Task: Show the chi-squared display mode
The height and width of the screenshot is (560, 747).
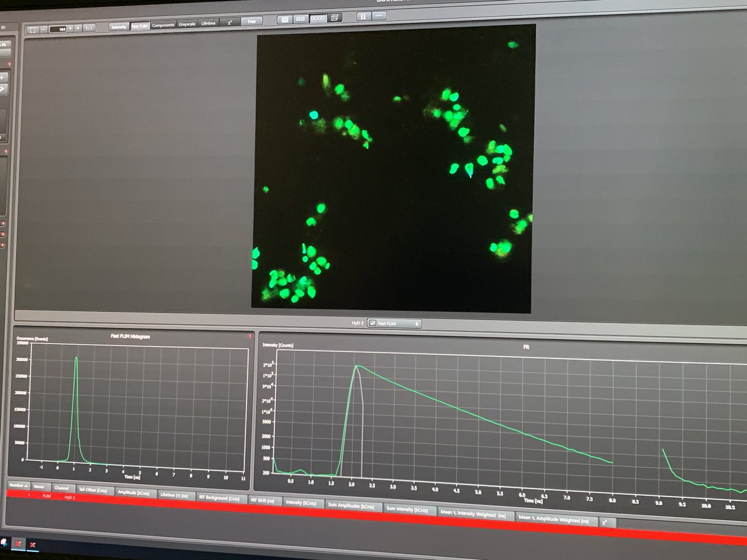Action: [230, 22]
